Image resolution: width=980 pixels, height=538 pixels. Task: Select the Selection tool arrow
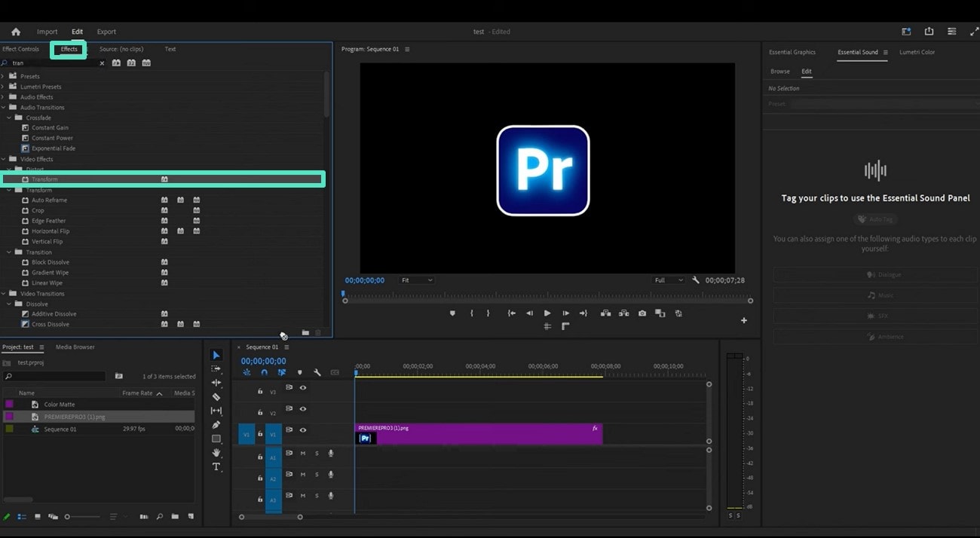tap(216, 355)
